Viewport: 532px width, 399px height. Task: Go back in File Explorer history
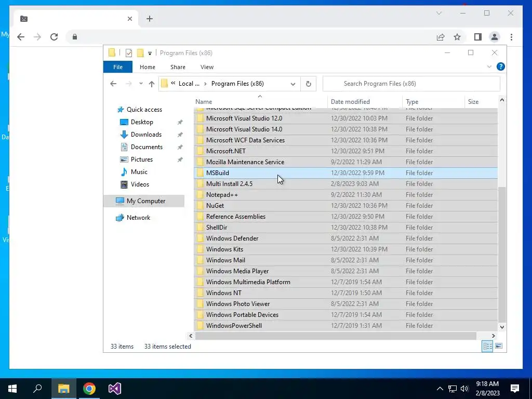[113, 84]
